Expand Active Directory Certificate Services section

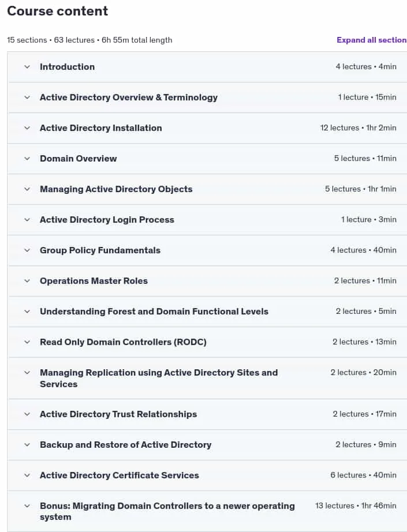207,475
